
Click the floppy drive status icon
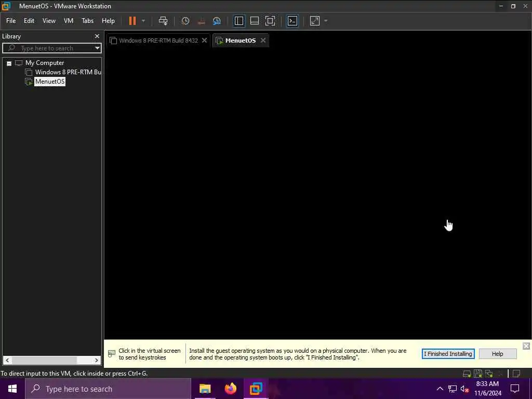pos(478,374)
